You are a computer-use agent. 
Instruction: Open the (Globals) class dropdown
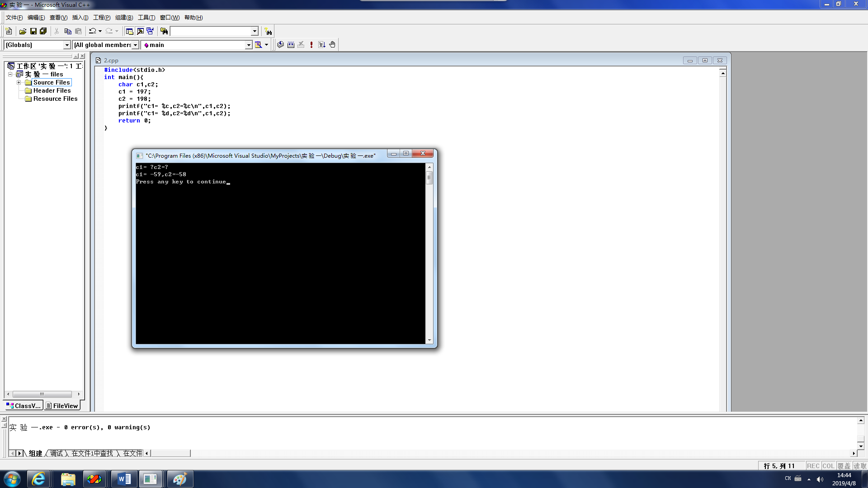tap(67, 45)
